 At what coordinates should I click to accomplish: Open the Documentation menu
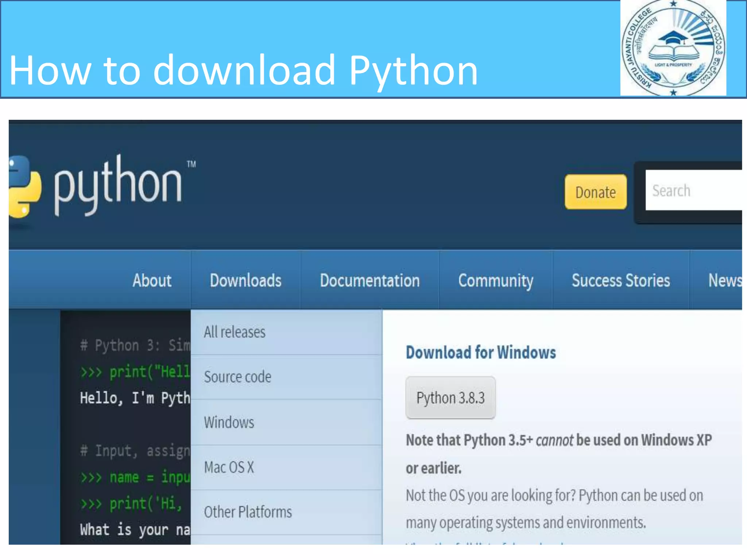pos(370,280)
